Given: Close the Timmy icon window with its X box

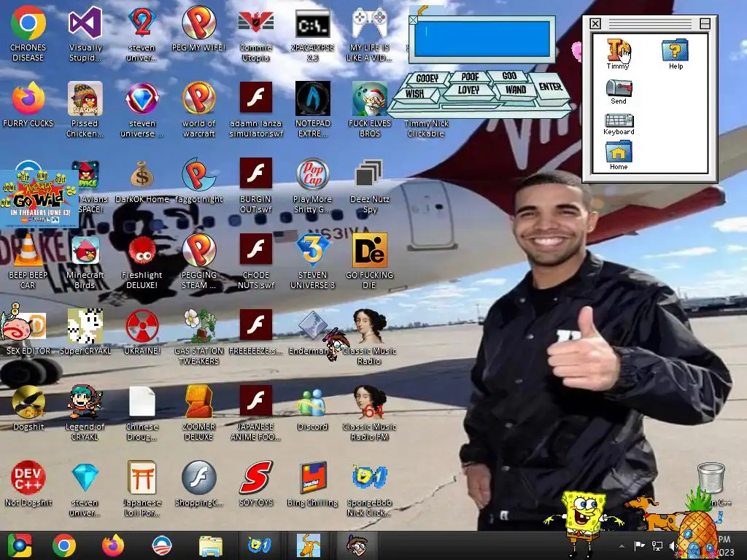Looking at the screenshot, I should coord(595,23).
